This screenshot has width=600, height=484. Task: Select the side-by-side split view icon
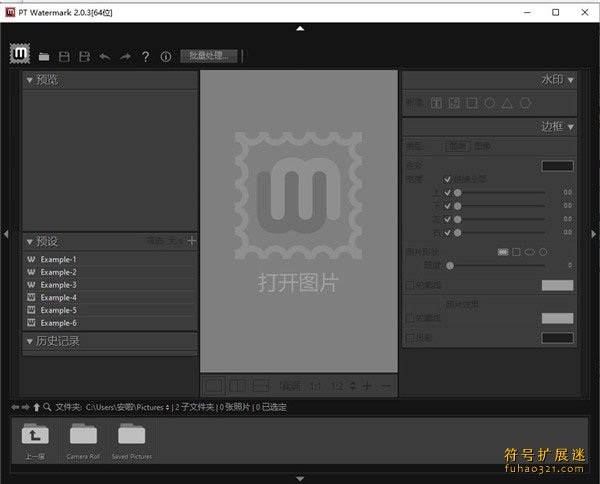point(237,386)
